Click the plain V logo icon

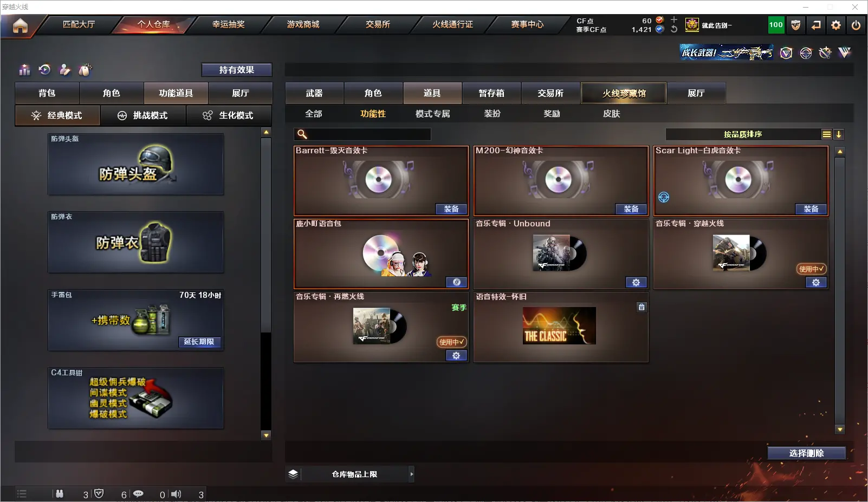845,53
